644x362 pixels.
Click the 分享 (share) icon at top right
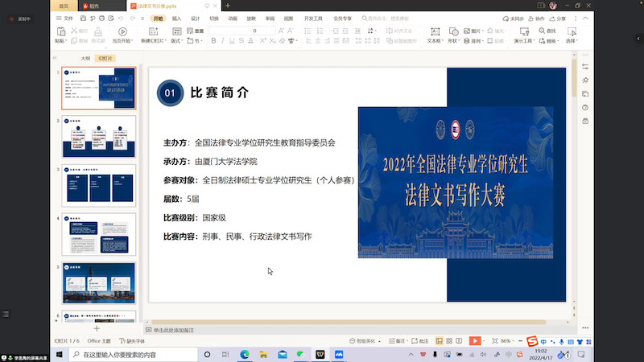(x=558, y=18)
